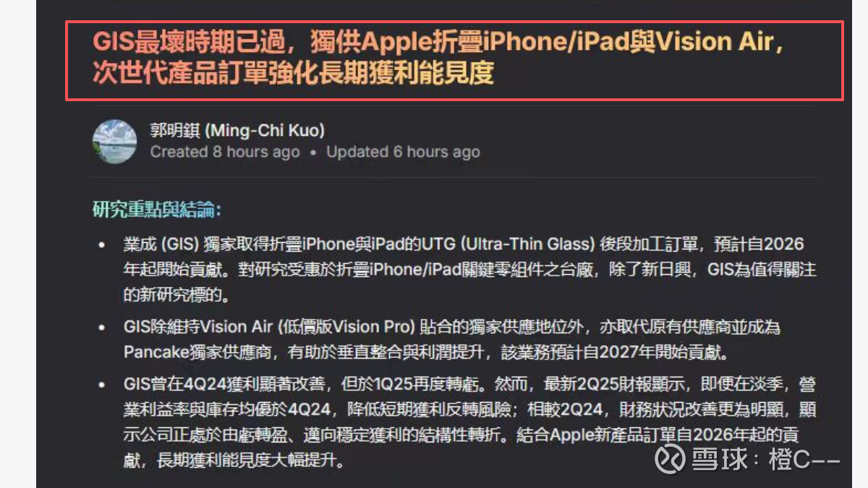Viewport: 868px width, 488px height.
Task: Open author name 郭明錤 (Ming-Chi Kuo)
Action: [x=237, y=131]
